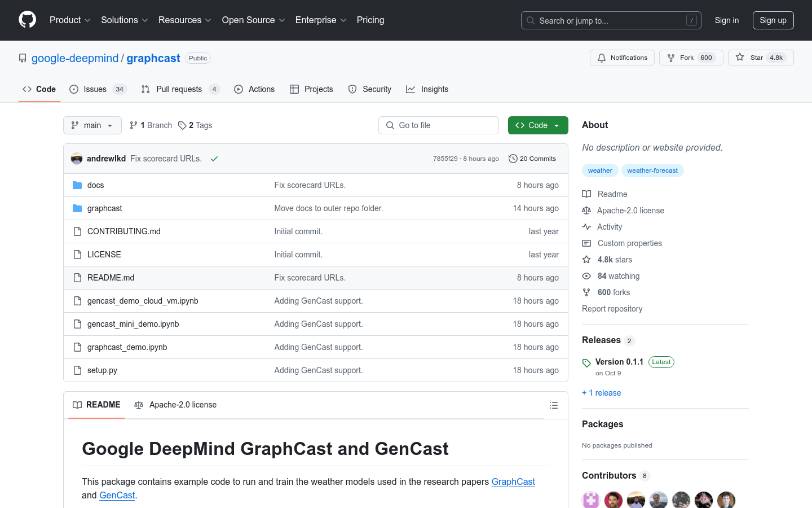Click the Custom properties icon
The height and width of the screenshot is (508, 812).
586,243
